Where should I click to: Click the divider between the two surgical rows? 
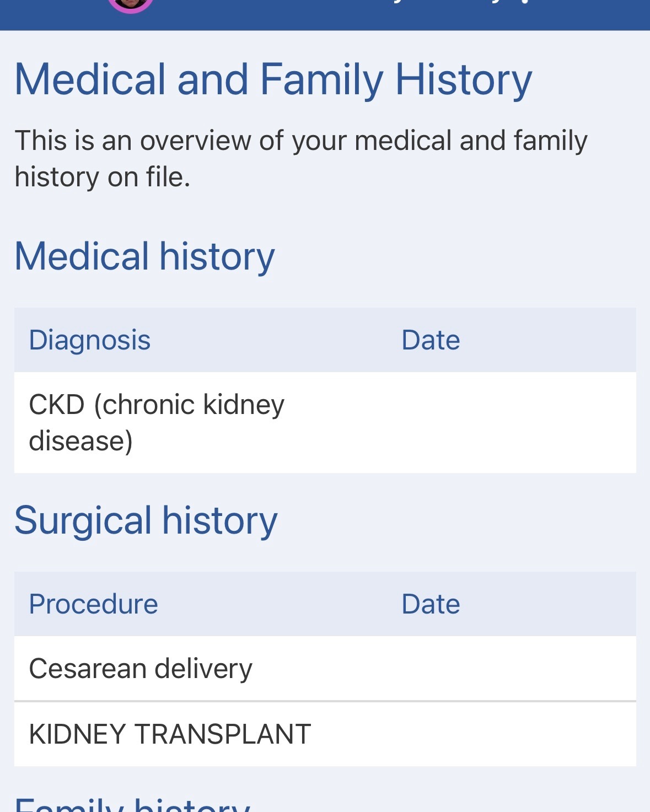point(325,701)
